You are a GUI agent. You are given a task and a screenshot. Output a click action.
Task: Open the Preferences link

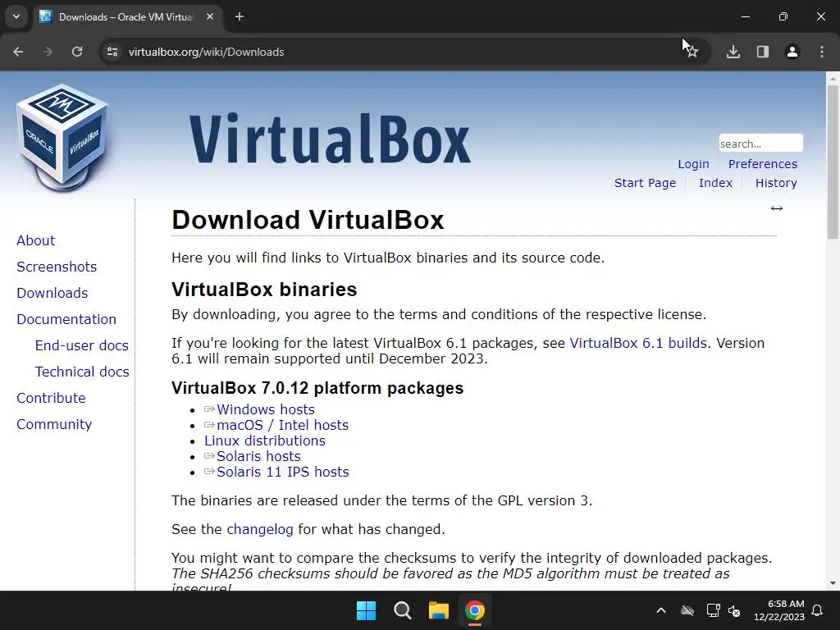762,164
